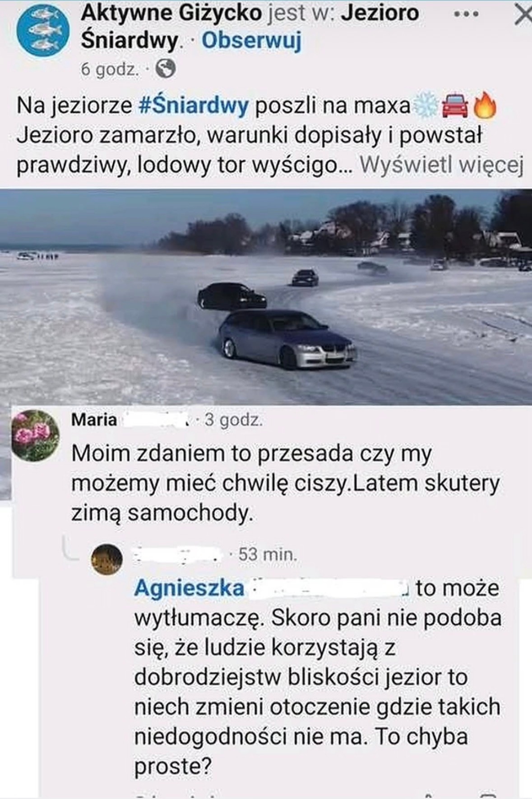This screenshot has width=532, height=799.
Task: Open the replier's small profile picture
Action: pyautogui.click(x=107, y=560)
